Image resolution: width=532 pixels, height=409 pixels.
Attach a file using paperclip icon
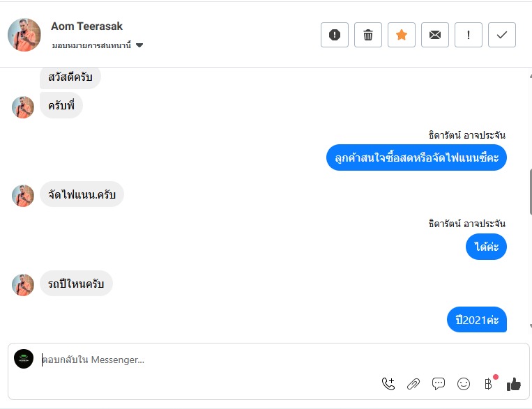[x=413, y=383]
